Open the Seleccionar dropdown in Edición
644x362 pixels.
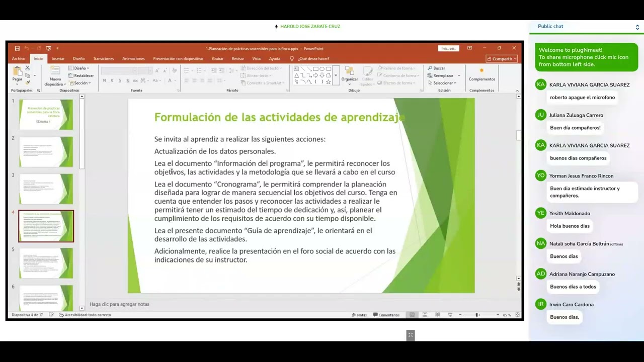pos(442,83)
